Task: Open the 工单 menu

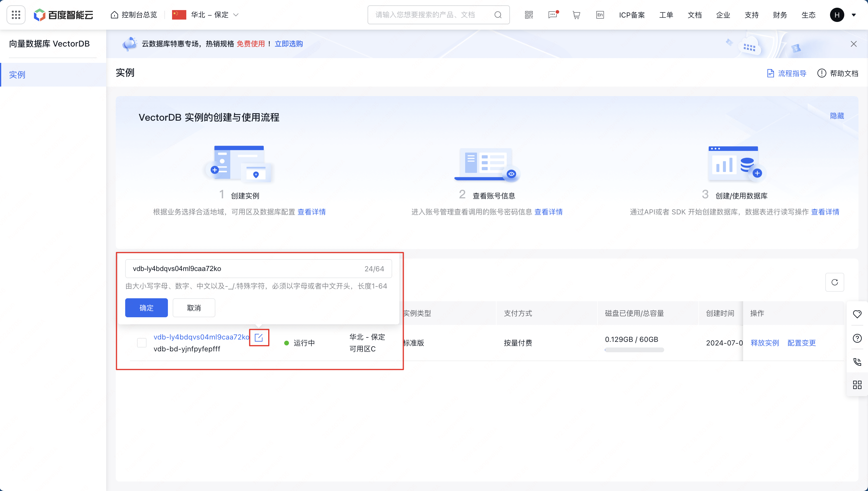Action: (x=666, y=15)
